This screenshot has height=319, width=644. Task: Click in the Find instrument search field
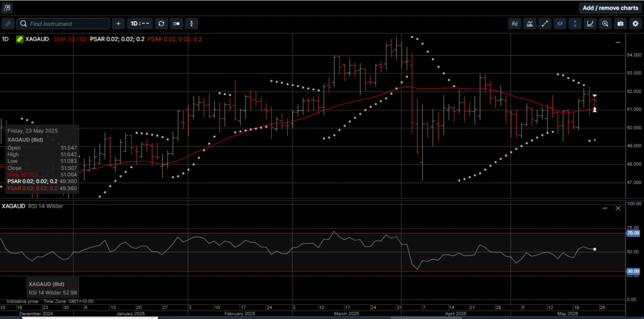(x=67, y=24)
